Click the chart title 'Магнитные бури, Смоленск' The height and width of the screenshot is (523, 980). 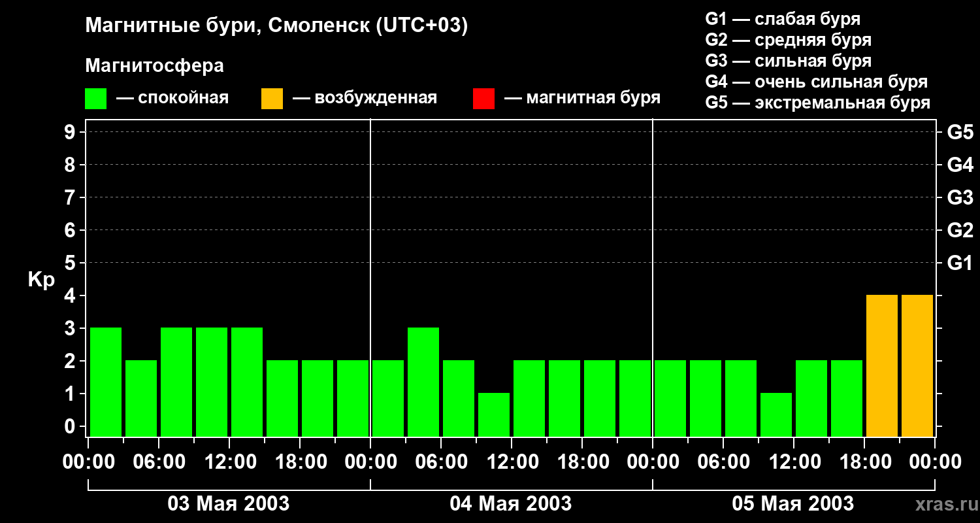[228, 26]
